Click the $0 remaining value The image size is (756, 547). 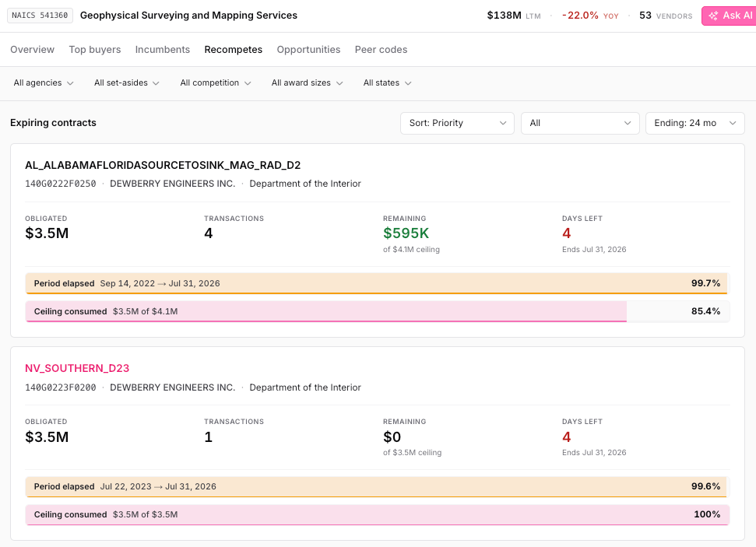point(392,437)
